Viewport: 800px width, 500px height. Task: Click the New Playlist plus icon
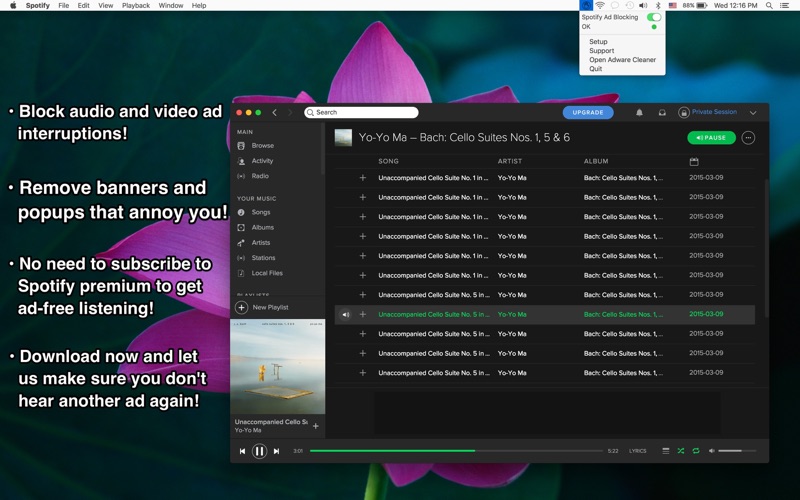241,307
